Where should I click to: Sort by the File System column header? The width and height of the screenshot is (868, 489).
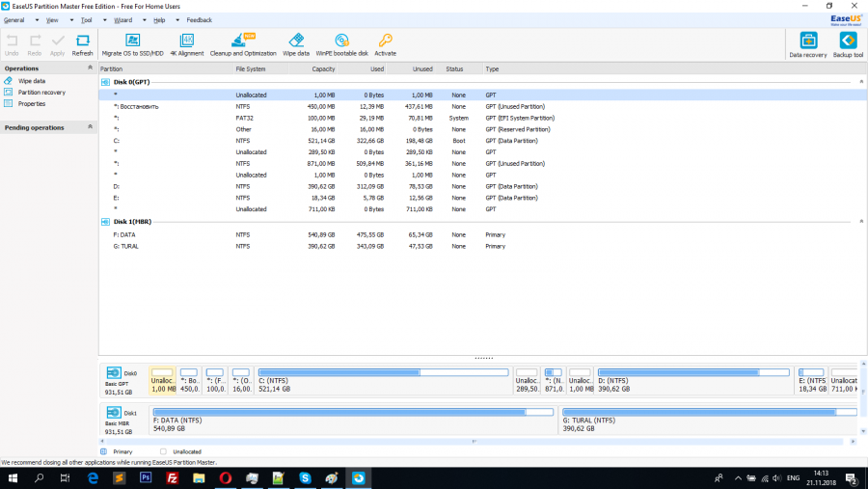[260, 69]
